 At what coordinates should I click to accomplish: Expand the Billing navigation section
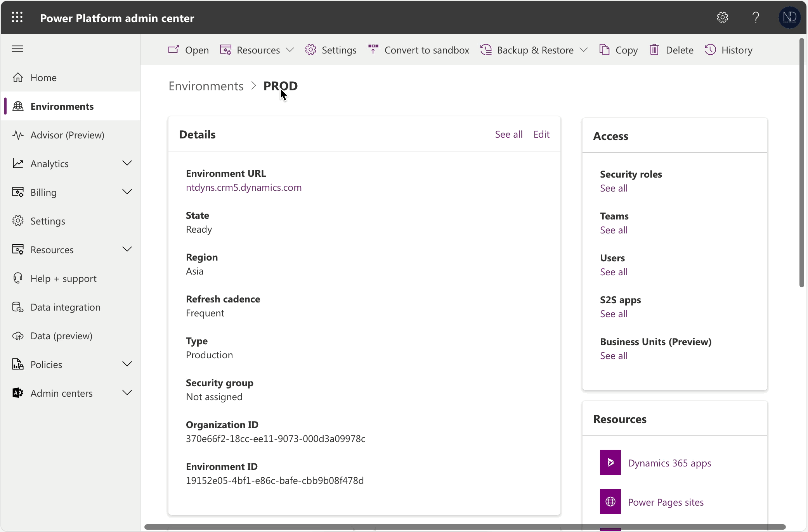click(x=127, y=192)
